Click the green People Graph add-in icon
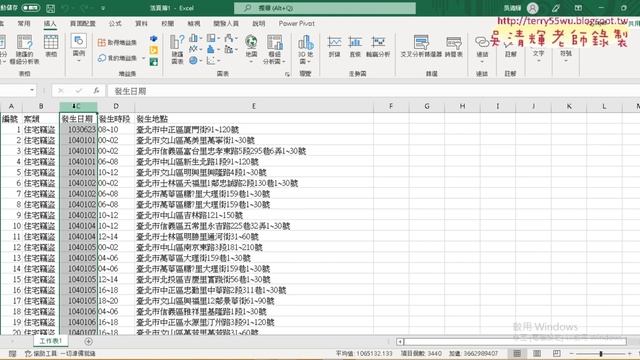 (154, 62)
